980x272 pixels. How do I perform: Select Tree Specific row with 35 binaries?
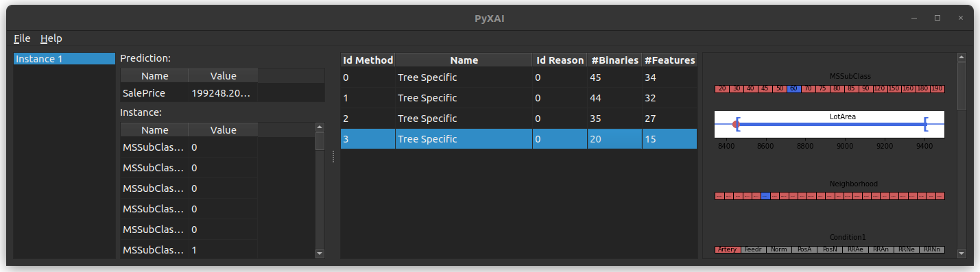[518, 119]
